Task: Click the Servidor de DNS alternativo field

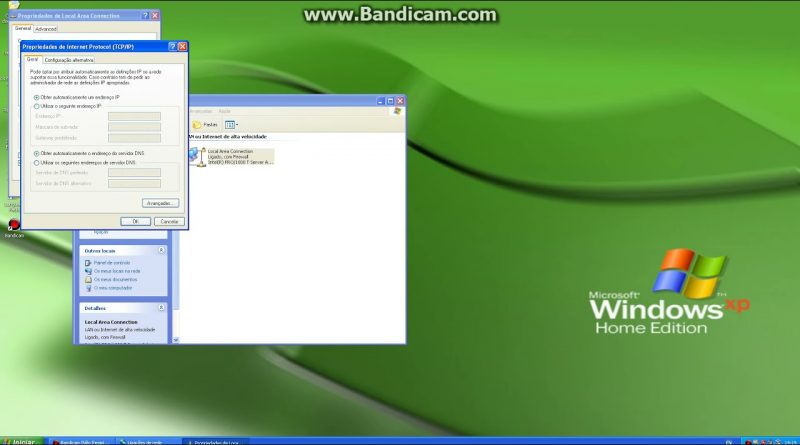Action: (134, 183)
